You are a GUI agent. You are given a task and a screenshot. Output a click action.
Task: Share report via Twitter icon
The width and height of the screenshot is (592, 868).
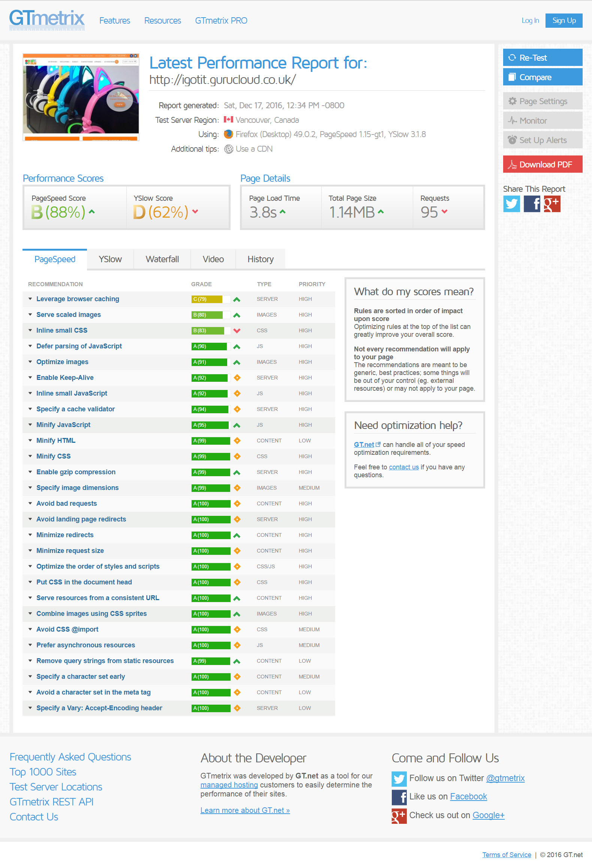[511, 204]
